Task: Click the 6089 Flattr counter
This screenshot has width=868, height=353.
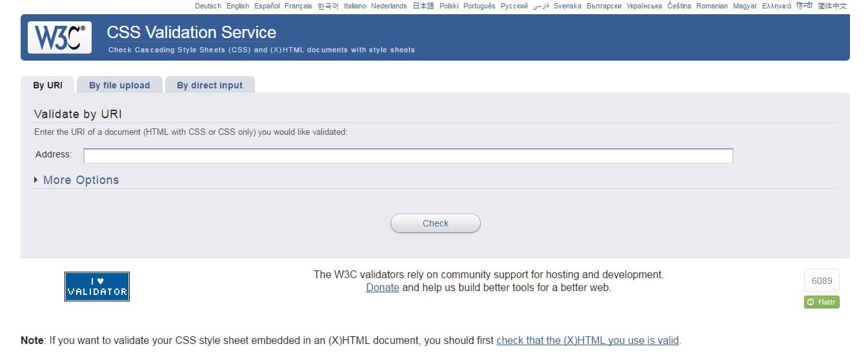Action: [x=822, y=281]
